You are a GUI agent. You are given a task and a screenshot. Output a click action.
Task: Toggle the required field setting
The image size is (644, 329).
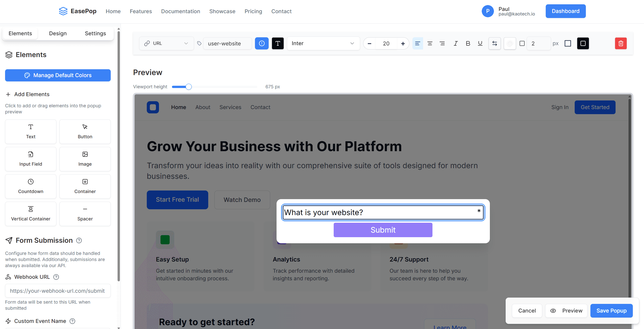coord(262,43)
